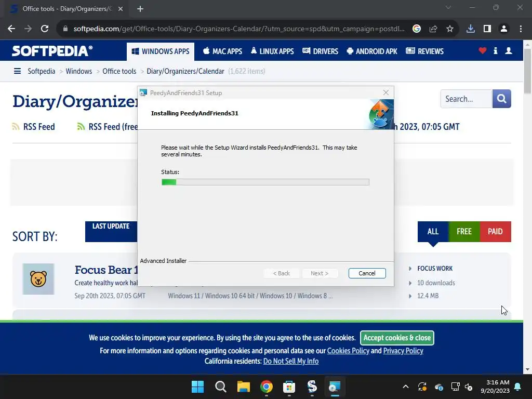Open Softpedia hamburger menu
This screenshot has width=532, height=399.
point(17,71)
